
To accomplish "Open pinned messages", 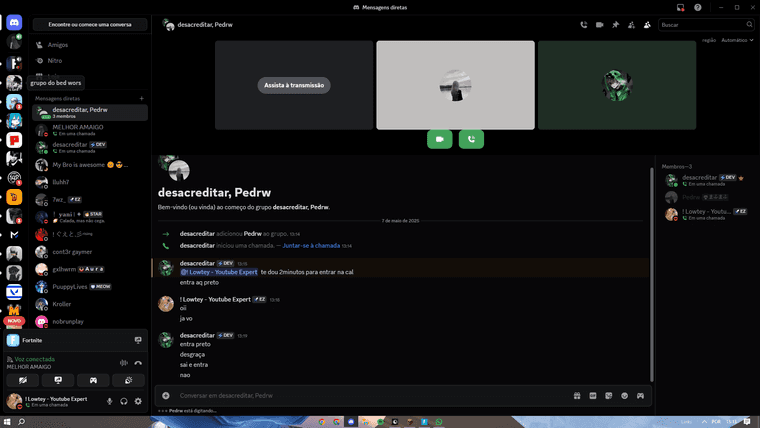I will click(x=616, y=25).
